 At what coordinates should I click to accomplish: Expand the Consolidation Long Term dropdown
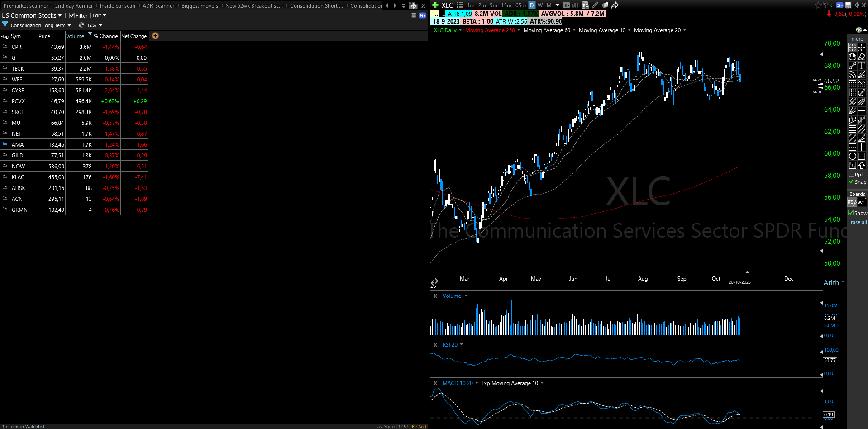click(x=41, y=25)
